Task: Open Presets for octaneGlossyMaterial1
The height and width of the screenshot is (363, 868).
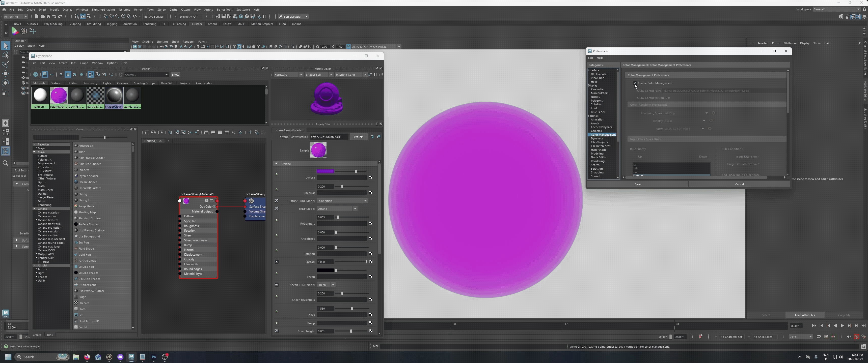Action: click(359, 137)
